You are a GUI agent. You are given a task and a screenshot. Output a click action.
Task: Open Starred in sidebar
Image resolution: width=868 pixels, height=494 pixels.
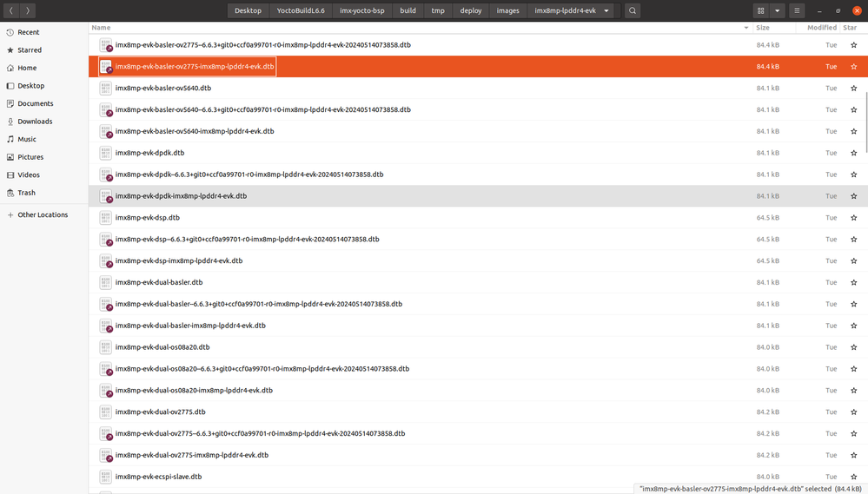tap(44, 49)
